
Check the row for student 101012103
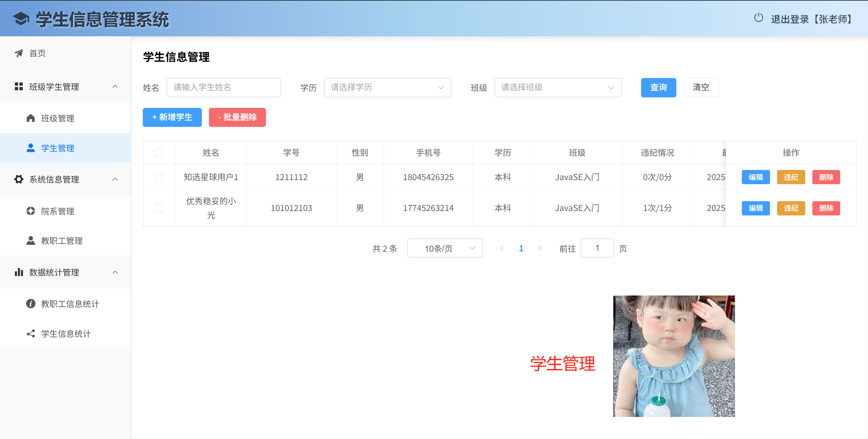(159, 208)
